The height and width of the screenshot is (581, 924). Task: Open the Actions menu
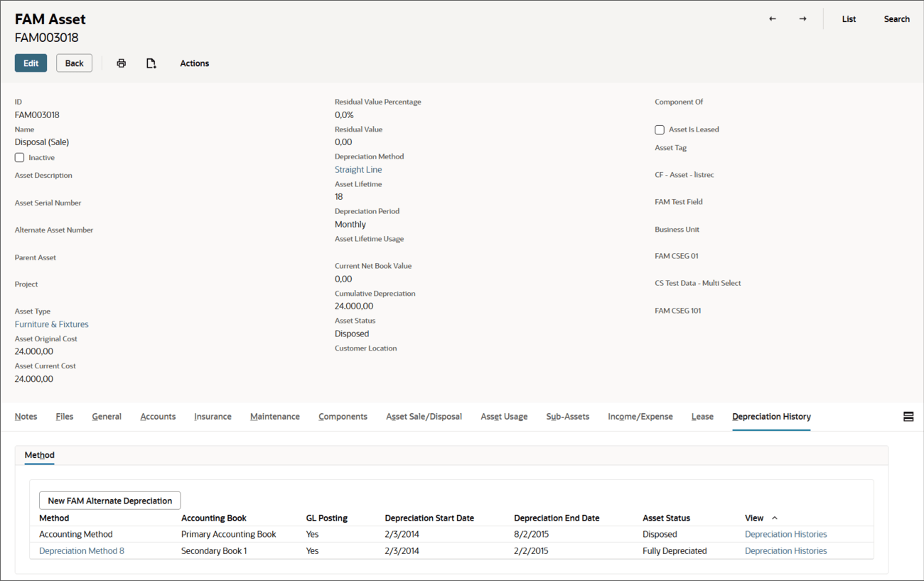pyautogui.click(x=194, y=63)
